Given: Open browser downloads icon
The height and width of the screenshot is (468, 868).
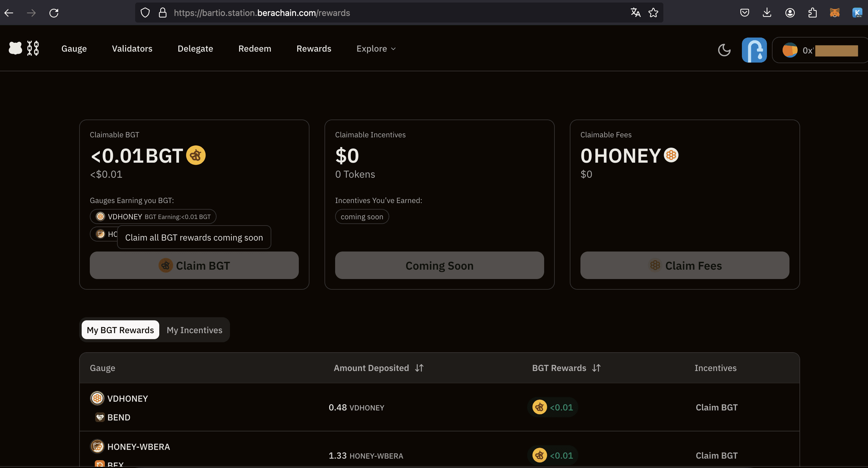Looking at the screenshot, I should (767, 13).
